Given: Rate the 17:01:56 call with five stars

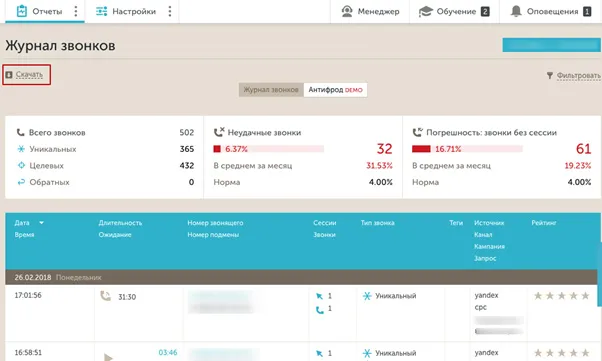Looking at the screenshot, I should pos(585,296).
